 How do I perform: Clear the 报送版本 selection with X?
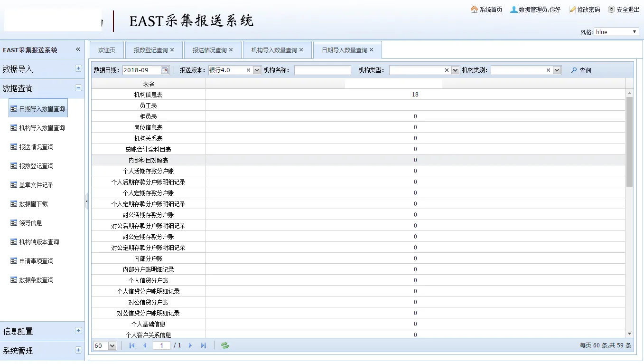pyautogui.click(x=248, y=70)
